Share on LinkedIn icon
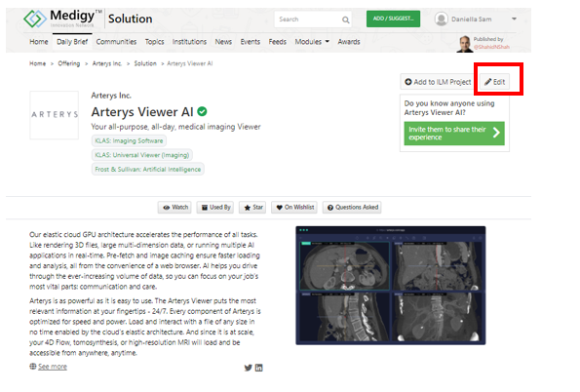 259,368
